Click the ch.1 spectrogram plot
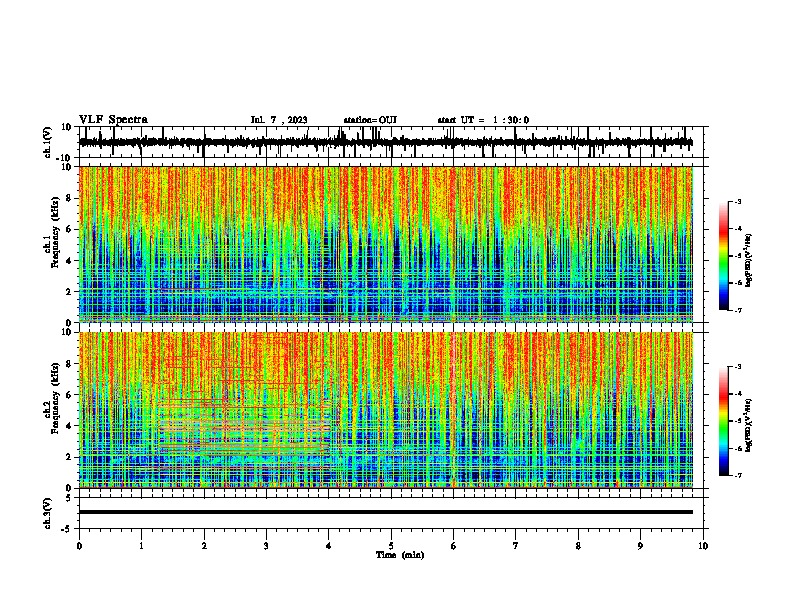Viewport: 792px width, 612px height. 386,244
